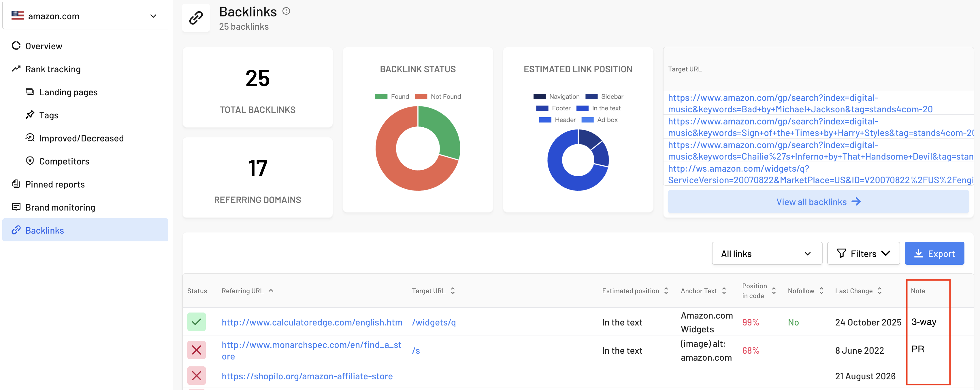Sort table by Last Change arrows
Viewport: 980px width, 390px height.
pyautogui.click(x=880, y=290)
